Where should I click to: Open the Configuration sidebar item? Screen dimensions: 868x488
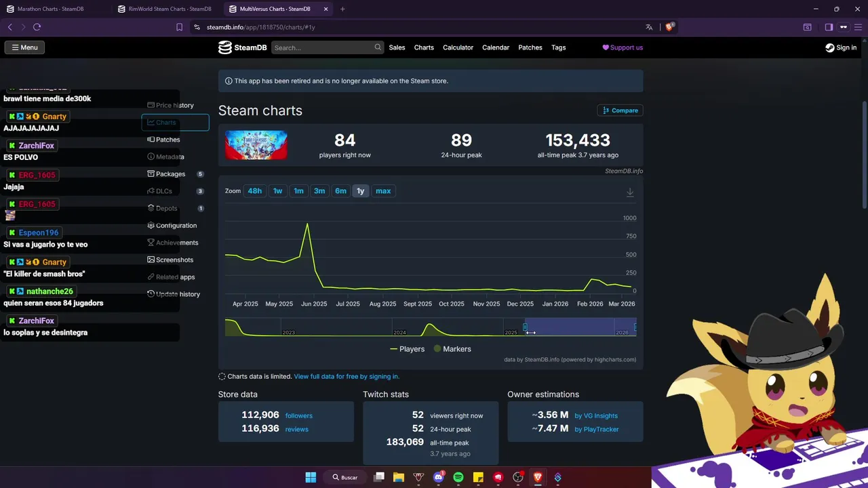pyautogui.click(x=175, y=226)
